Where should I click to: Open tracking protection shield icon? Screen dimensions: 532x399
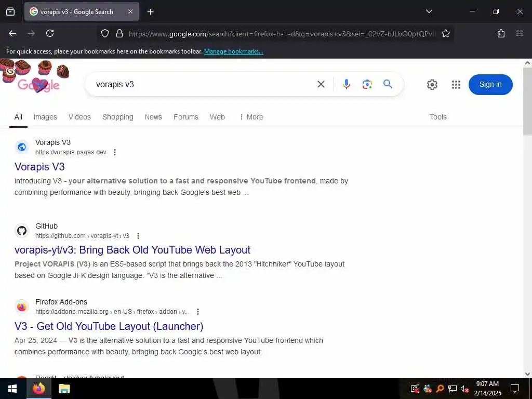[x=105, y=33]
